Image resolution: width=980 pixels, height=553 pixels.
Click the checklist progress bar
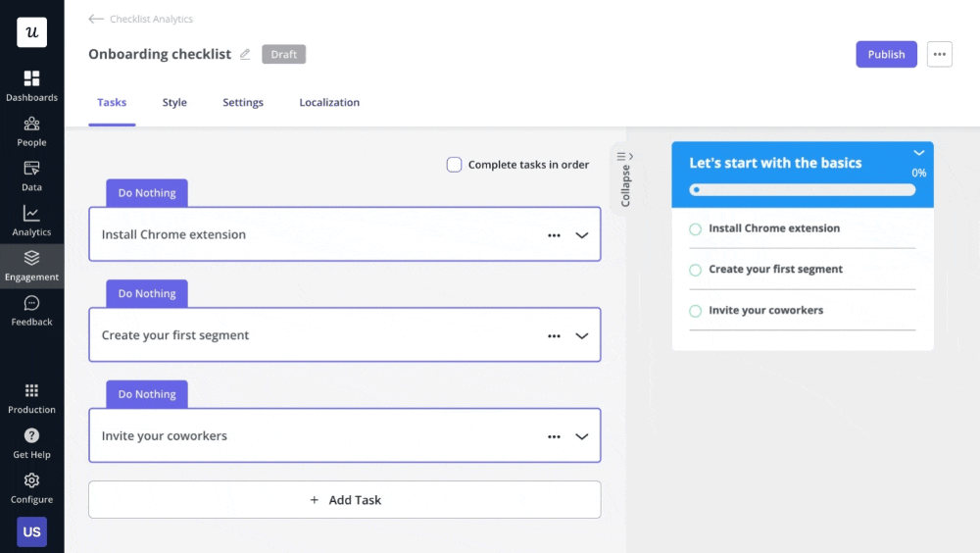pyautogui.click(x=802, y=190)
